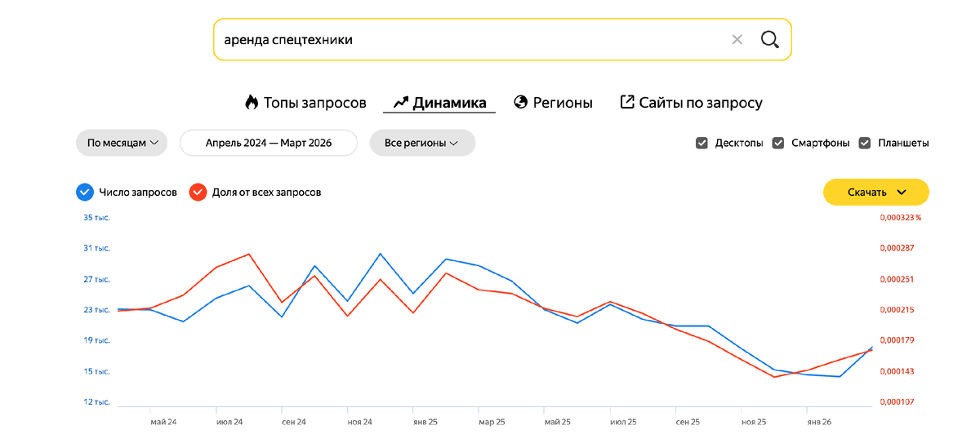Image resolution: width=980 pixels, height=443 pixels.
Task: Click the 15 тыс. axis label
Action: point(96,371)
